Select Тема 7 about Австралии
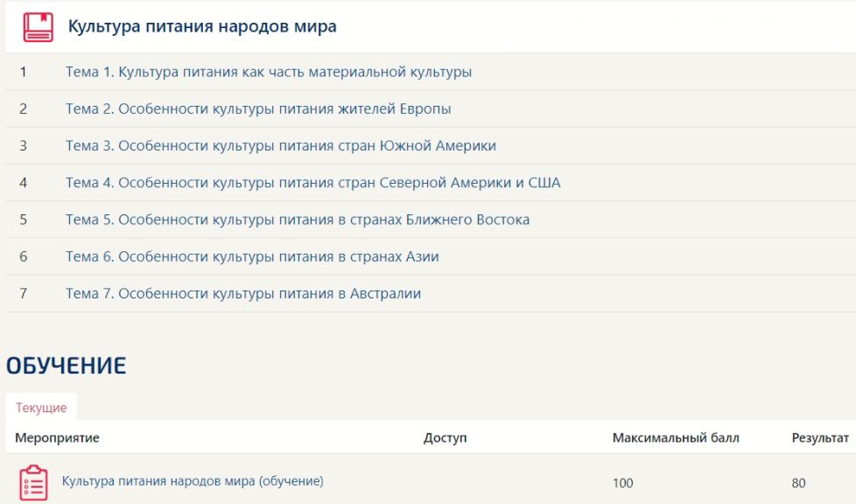Screen dimensions: 856x504 pos(243,294)
